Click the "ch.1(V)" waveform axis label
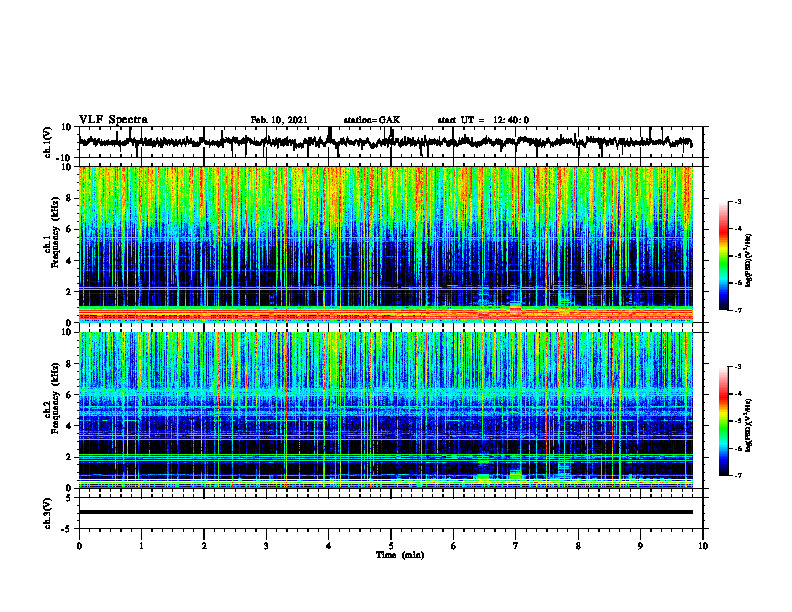Image resolution: width=792 pixels, height=612 pixels. tap(48, 142)
